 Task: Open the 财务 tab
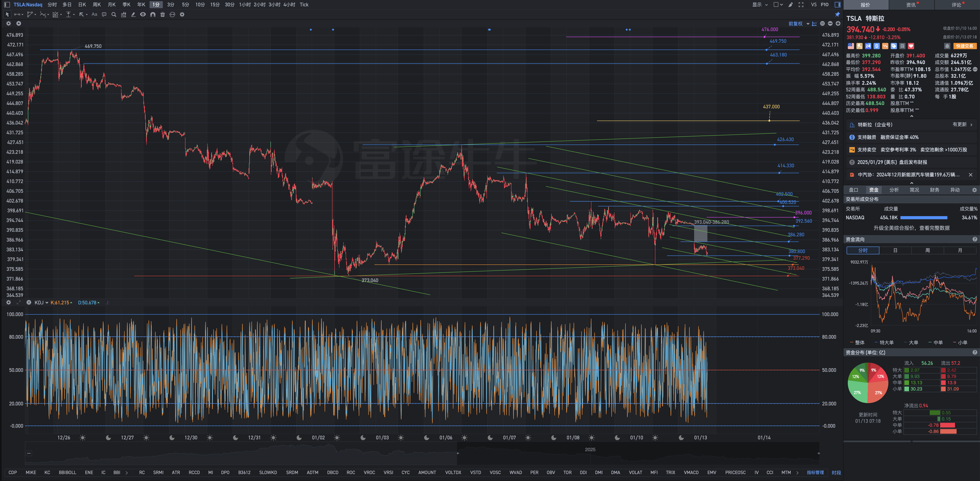point(934,190)
